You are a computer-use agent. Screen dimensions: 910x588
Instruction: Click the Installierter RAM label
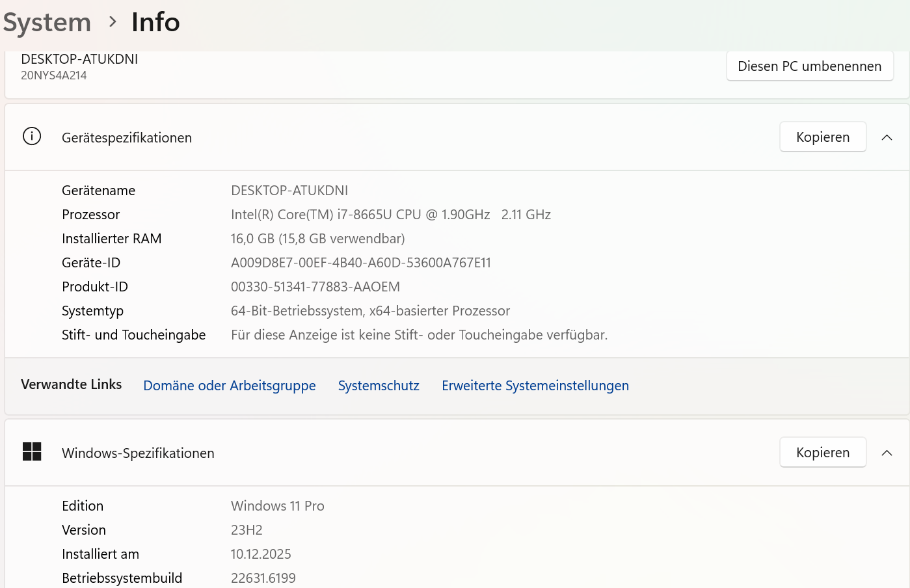point(112,239)
